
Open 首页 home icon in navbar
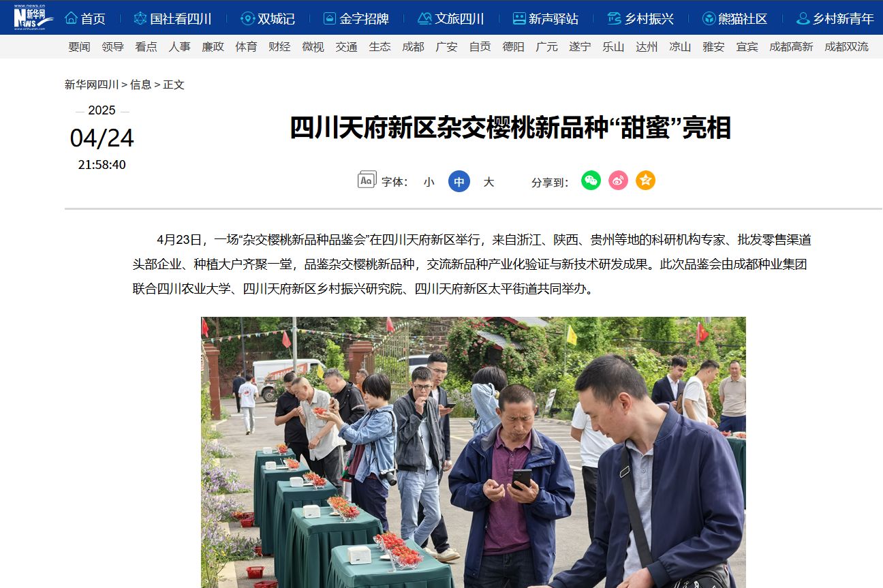tap(71, 18)
